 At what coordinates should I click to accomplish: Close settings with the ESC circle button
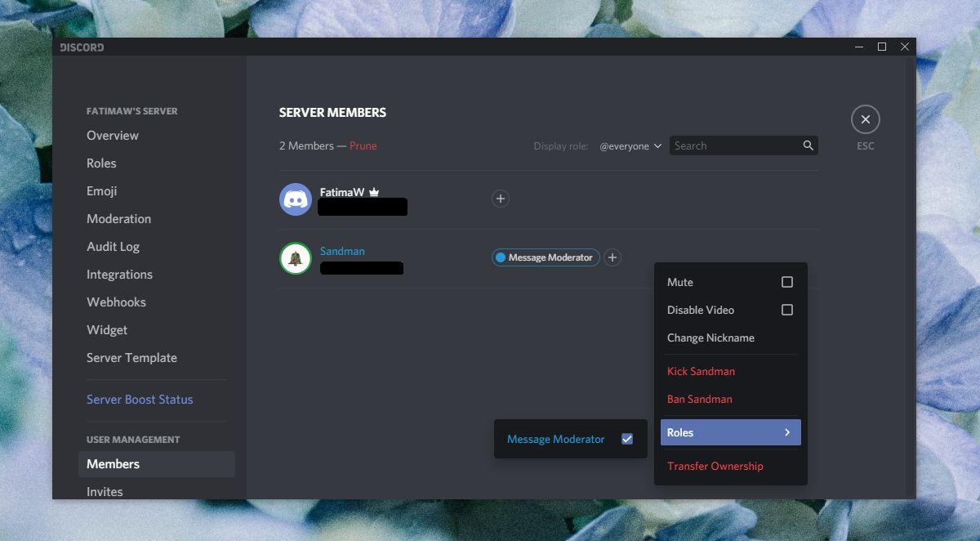coord(865,119)
